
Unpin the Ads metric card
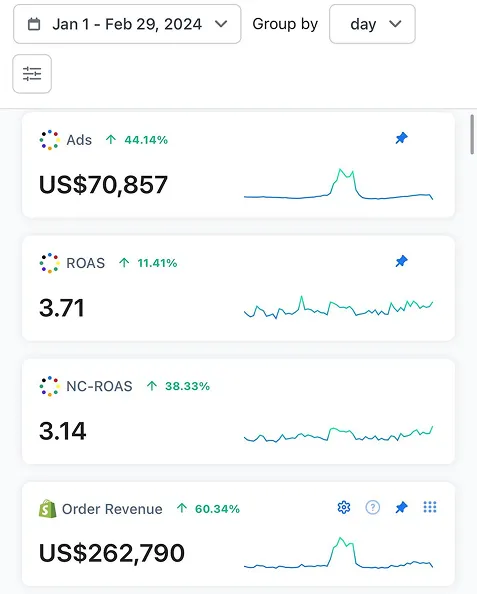[401, 138]
